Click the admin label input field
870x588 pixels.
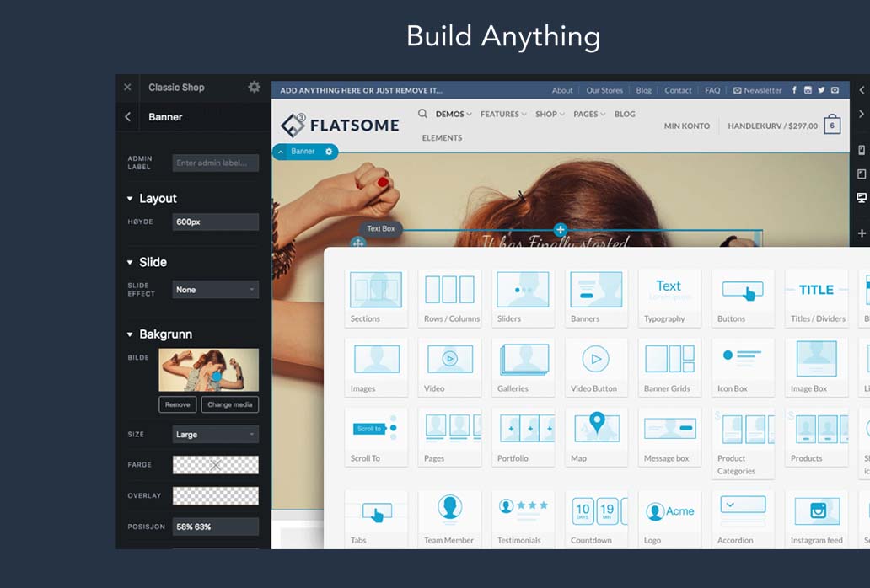tap(215, 163)
